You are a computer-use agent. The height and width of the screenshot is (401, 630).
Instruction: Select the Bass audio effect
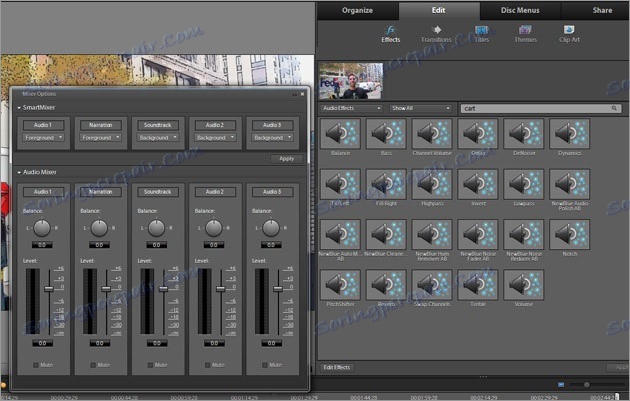(387, 135)
